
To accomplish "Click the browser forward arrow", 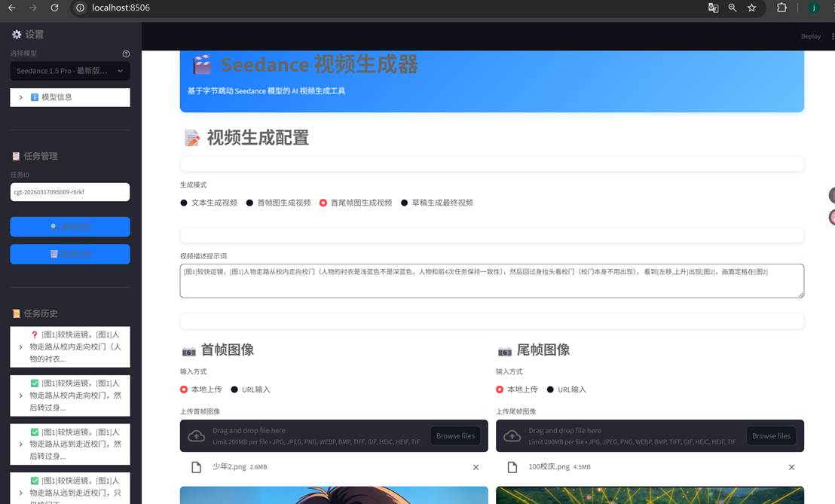I will 33,8.
